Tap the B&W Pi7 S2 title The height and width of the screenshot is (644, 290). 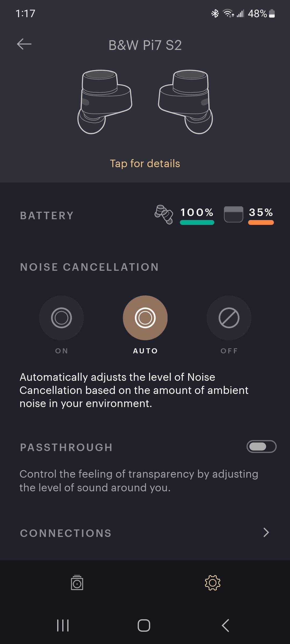145,45
